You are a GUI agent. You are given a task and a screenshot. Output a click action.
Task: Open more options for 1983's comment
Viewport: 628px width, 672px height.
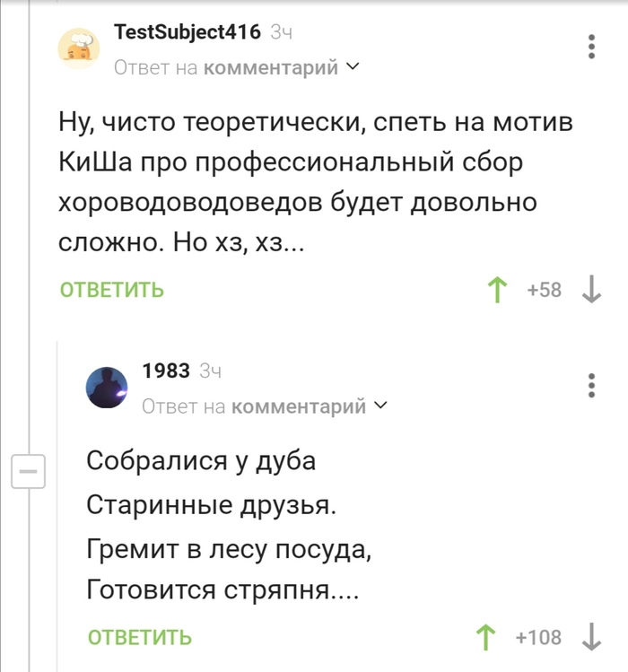(x=591, y=384)
